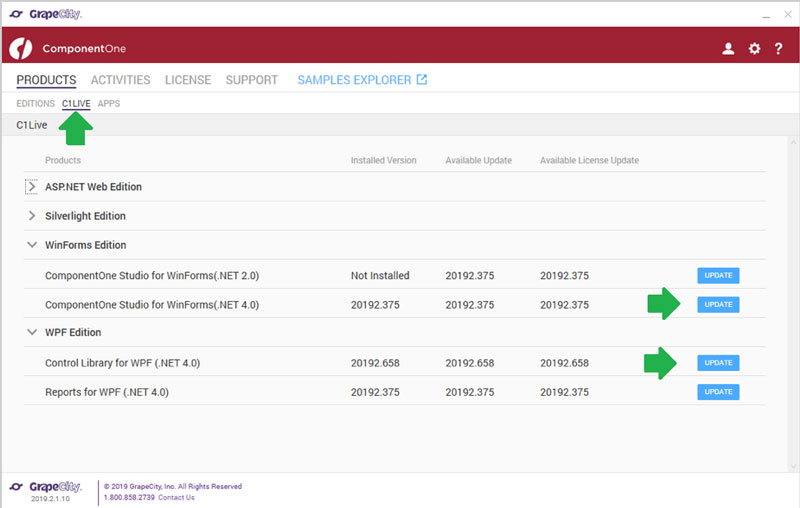
Task: Click Available License Update column header
Action: (589, 160)
